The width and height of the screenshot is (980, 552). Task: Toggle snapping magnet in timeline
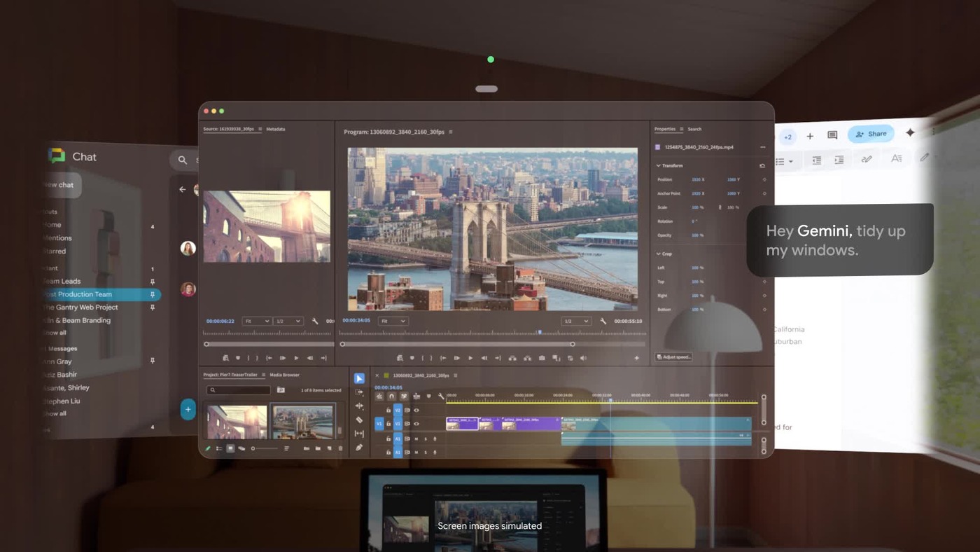pos(391,396)
